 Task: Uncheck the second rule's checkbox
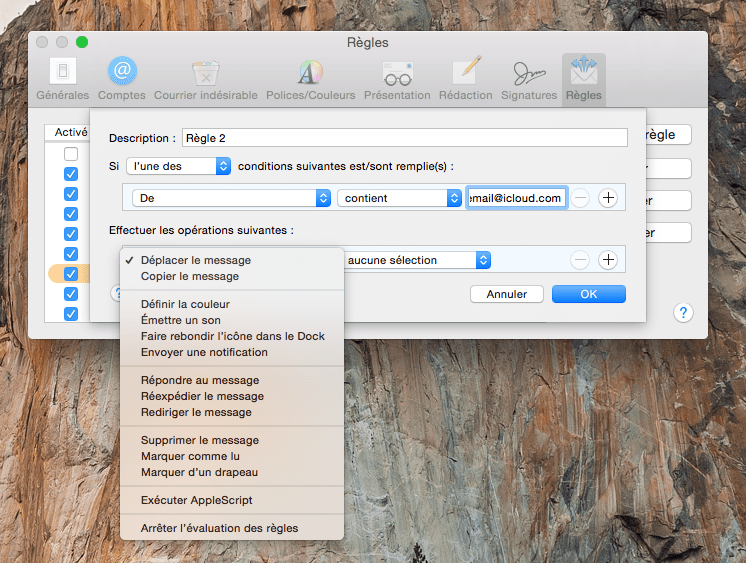pos(71,174)
